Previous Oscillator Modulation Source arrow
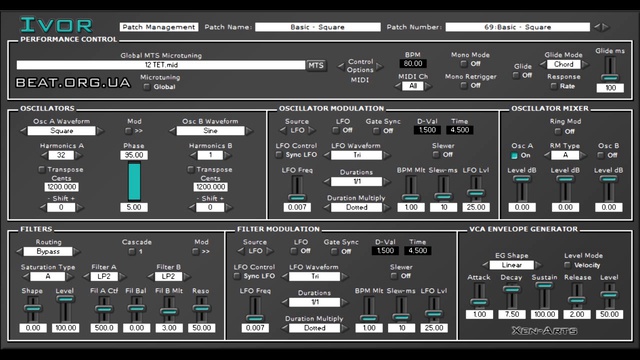The height and width of the screenshot is (360, 640). point(283,131)
